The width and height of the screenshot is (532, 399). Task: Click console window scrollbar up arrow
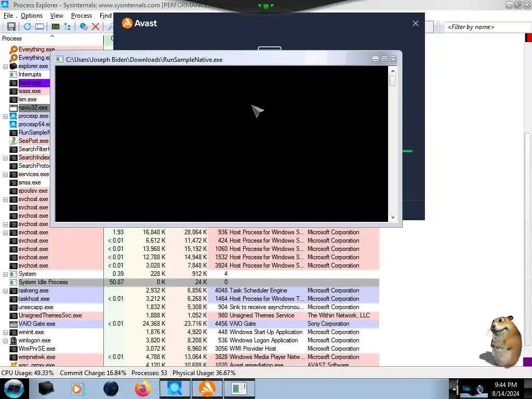[x=393, y=71]
